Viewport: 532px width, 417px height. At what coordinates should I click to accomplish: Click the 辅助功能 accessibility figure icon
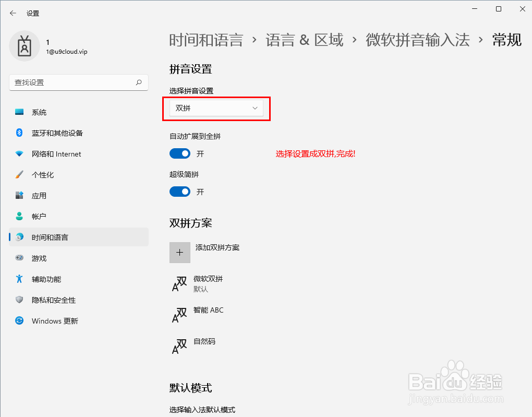coord(19,279)
